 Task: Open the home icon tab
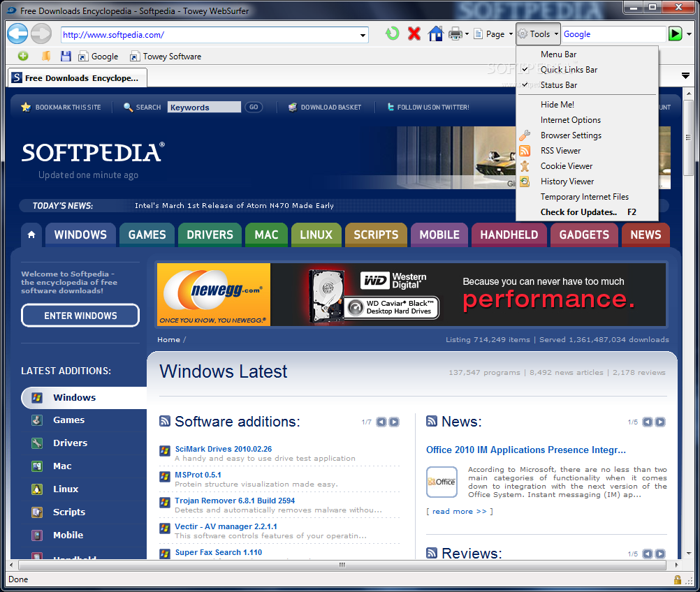coord(31,235)
